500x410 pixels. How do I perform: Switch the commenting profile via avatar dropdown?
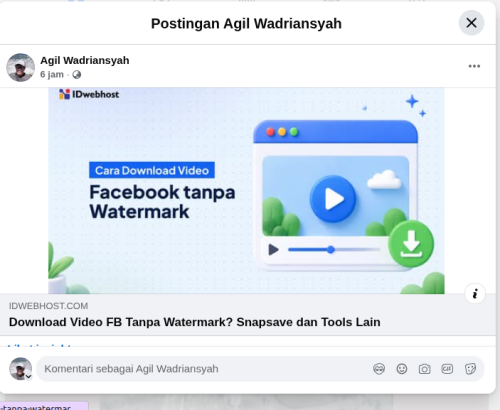tap(21, 369)
